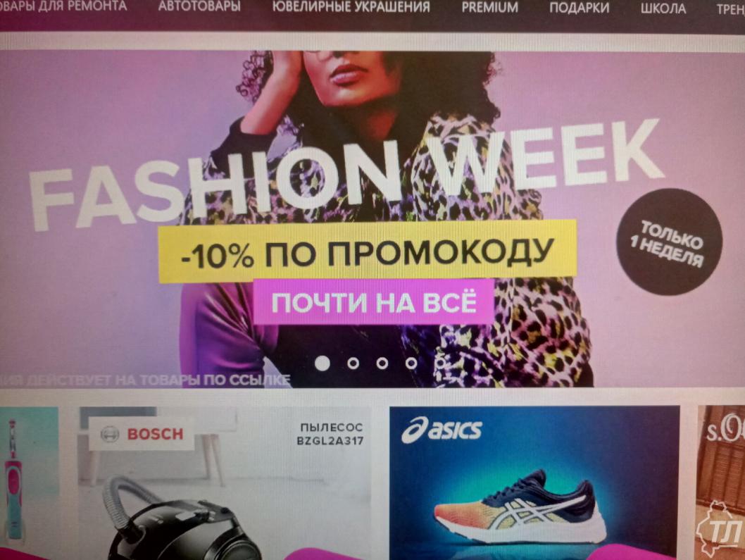Viewport: 745px width, 560px height.
Task: Click the Почти на всё pink button
Action: coord(373,302)
